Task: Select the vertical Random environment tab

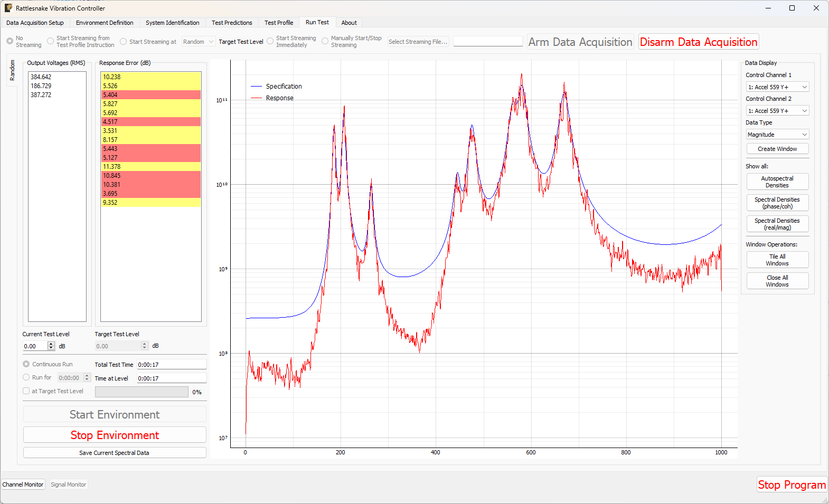Action: click(x=12, y=70)
